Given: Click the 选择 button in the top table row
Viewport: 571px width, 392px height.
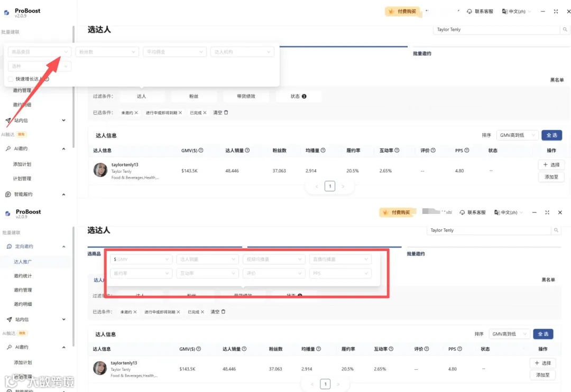Looking at the screenshot, I should [x=551, y=165].
